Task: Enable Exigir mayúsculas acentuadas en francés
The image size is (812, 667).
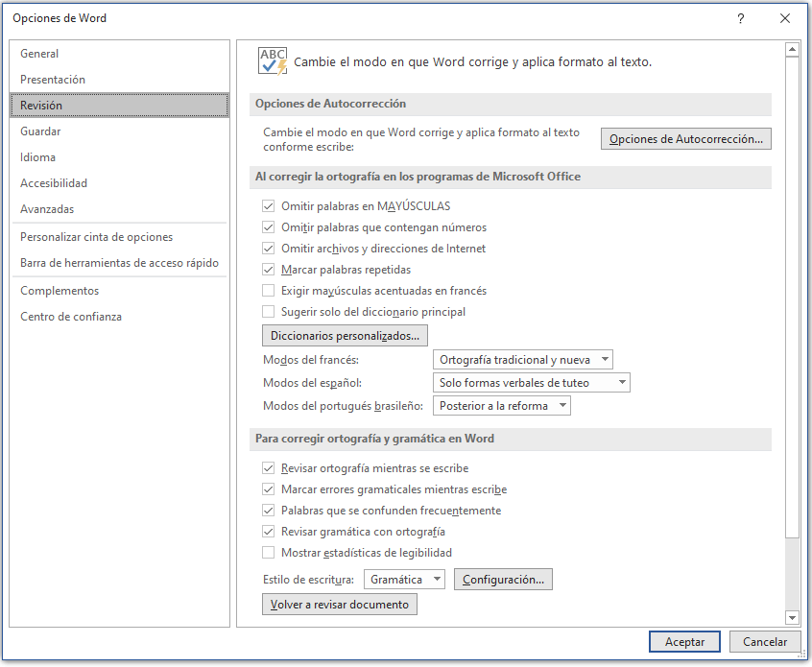Action: coord(268,291)
